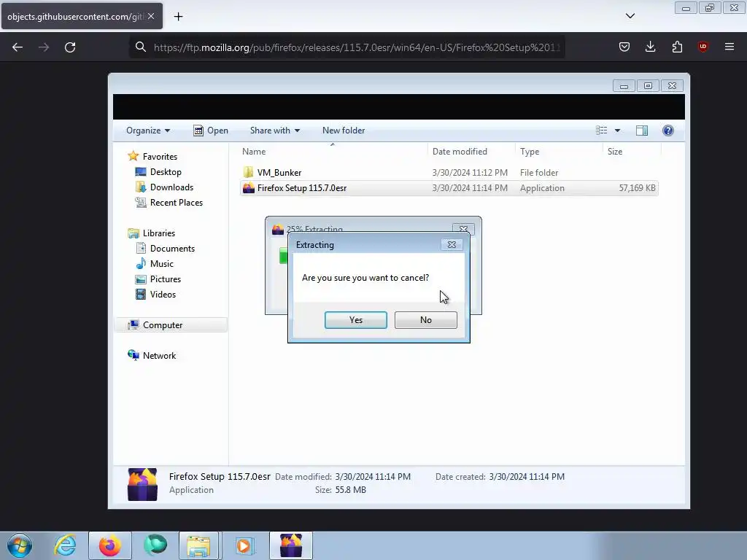Sort by the Size column header
The image size is (747, 560).
pyautogui.click(x=632, y=152)
